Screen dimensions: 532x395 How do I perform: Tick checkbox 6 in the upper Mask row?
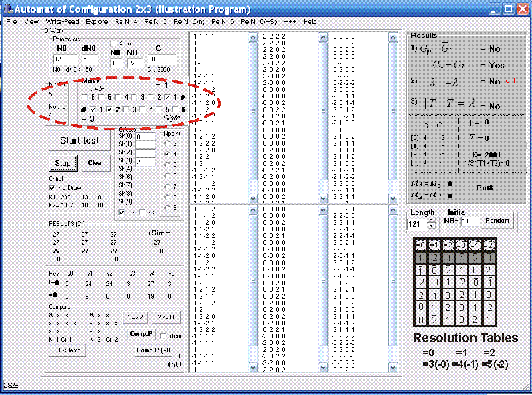pos(85,97)
